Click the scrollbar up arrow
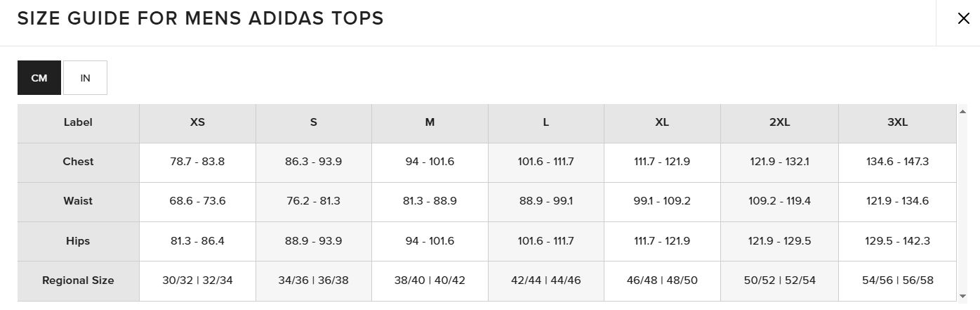Screen dimensions: 980x310 [962, 110]
